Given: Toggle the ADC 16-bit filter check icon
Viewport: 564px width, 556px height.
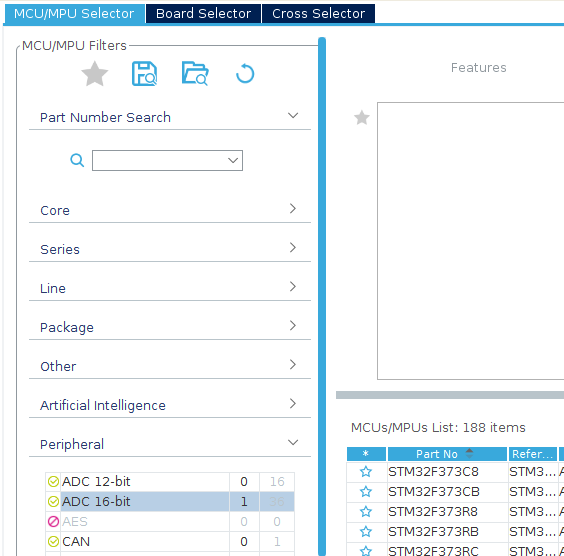Looking at the screenshot, I should pyautogui.click(x=53, y=501).
